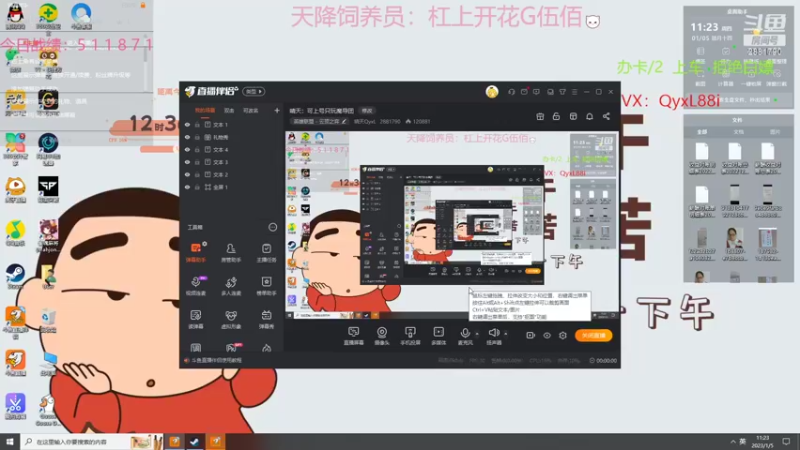Expand the dropdown arrow next to 麦克风

(477, 334)
